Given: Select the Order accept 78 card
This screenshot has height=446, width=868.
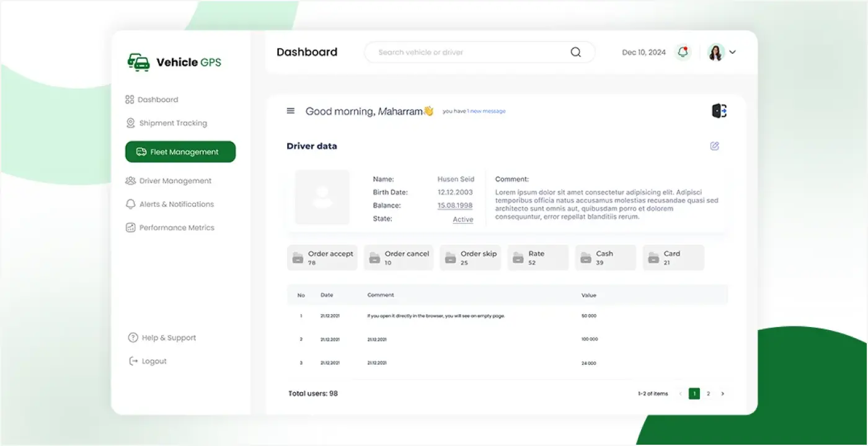Looking at the screenshot, I should pos(322,257).
